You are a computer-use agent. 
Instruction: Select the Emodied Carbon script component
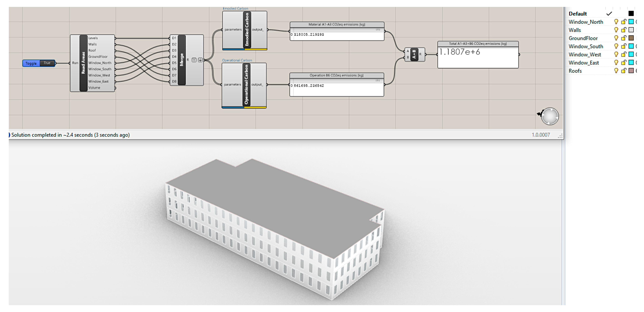click(x=247, y=29)
